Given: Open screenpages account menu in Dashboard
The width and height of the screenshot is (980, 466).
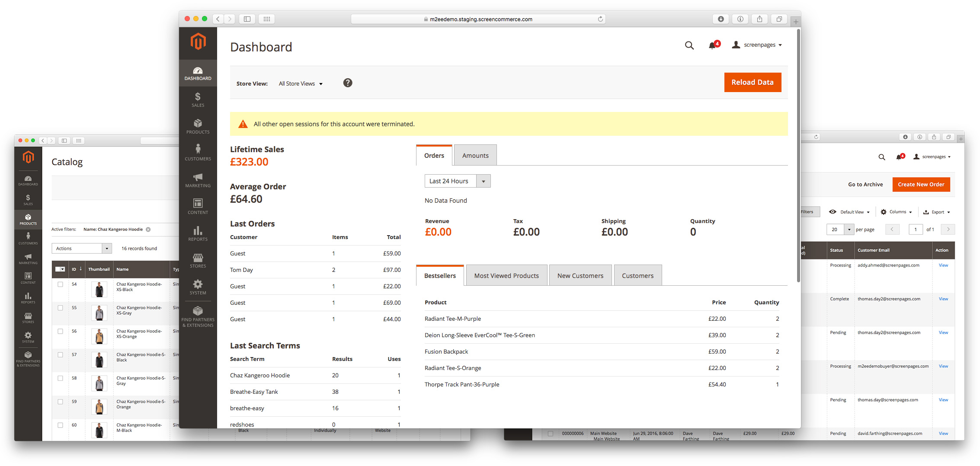Looking at the screenshot, I should click(757, 45).
